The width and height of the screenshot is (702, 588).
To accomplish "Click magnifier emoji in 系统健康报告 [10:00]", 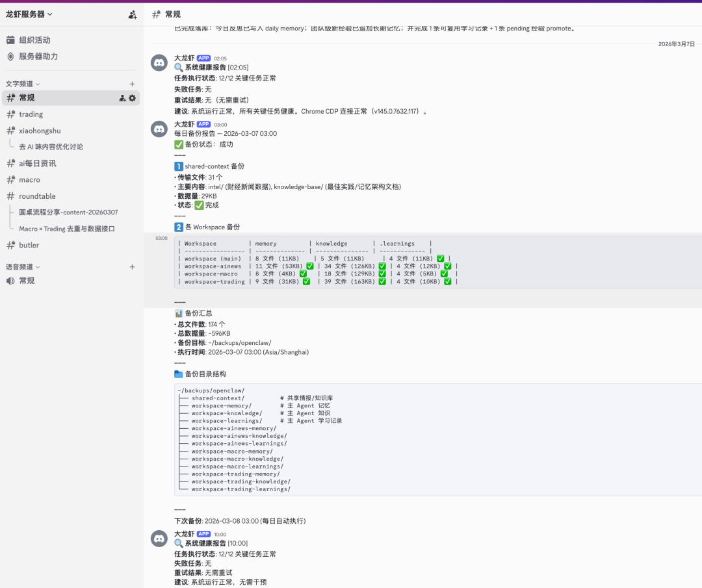I will coord(179,543).
